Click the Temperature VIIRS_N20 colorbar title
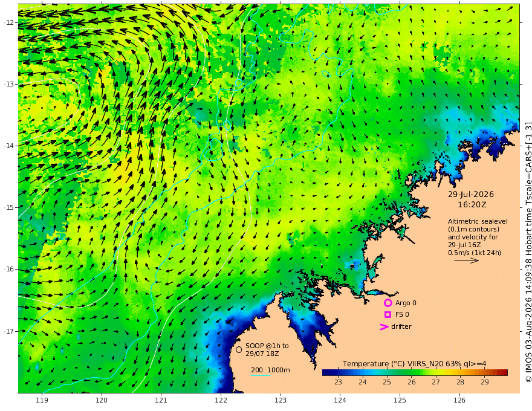The width and height of the screenshot is (532, 411). click(414, 364)
